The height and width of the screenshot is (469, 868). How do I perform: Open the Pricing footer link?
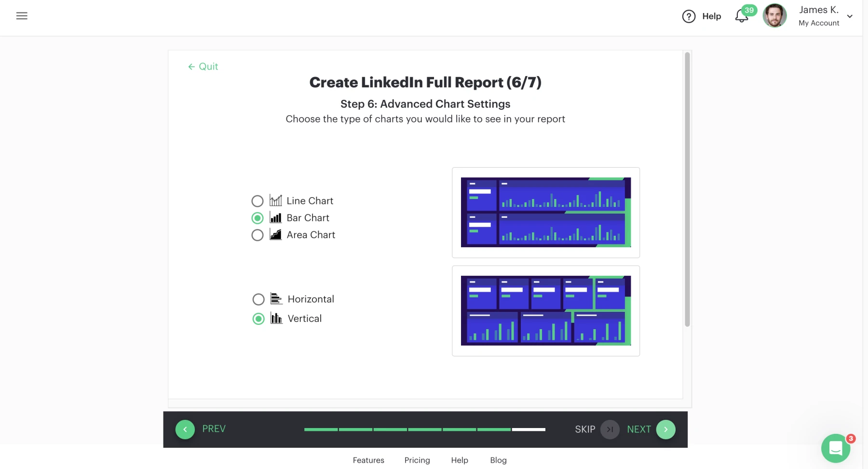pos(417,460)
